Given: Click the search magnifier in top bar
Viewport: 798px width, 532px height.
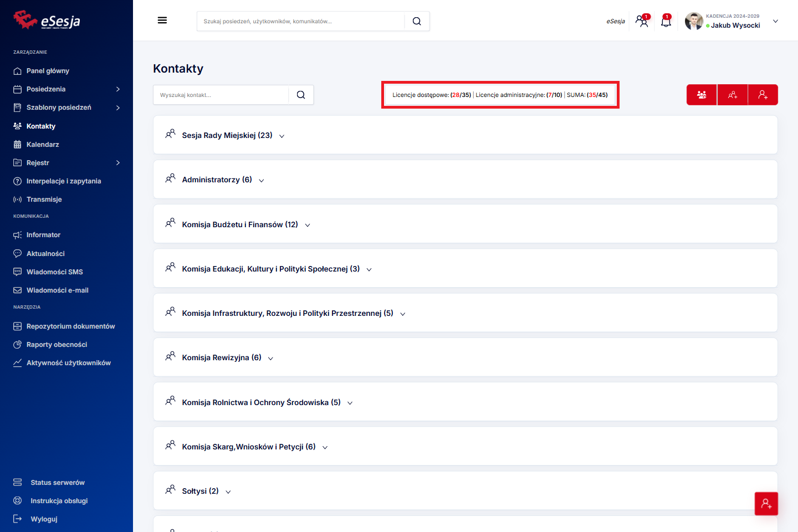Looking at the screenshot, I should coord(417,21).
